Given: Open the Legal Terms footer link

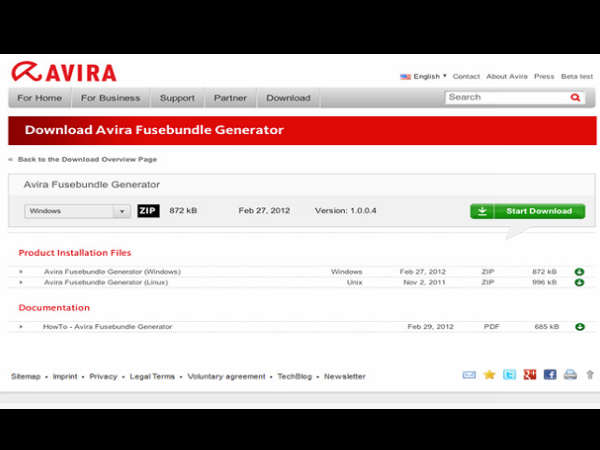Looking at the screenshot, I should [152, 377].
